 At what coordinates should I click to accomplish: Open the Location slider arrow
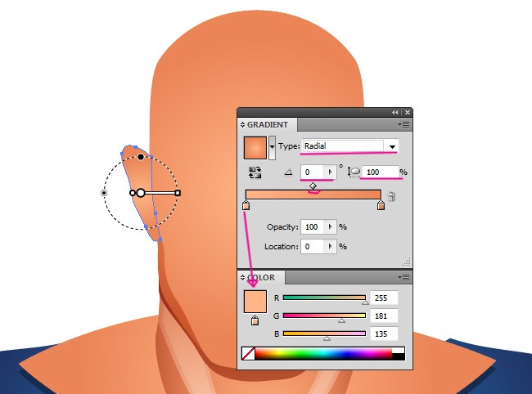[330, 246]
